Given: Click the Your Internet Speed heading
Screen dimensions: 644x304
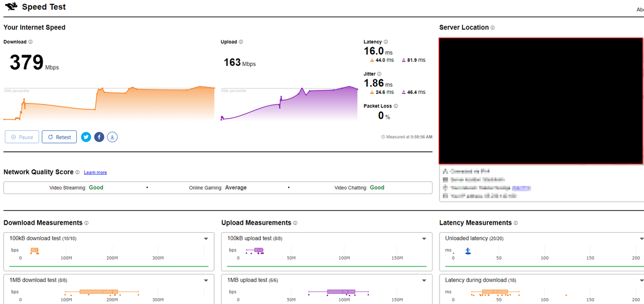Looking at the screenshot, I should pos(34,27).
